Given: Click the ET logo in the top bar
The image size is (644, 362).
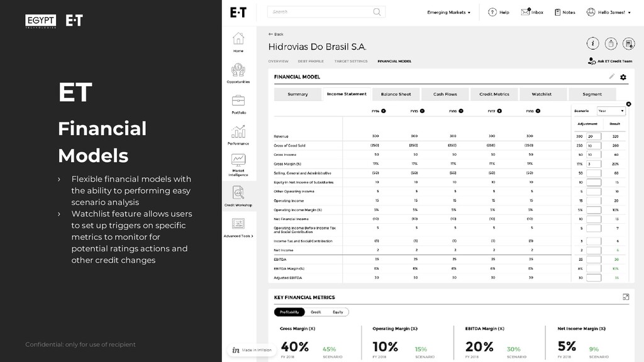Looking at the screenshot, I should click(238, 13).
